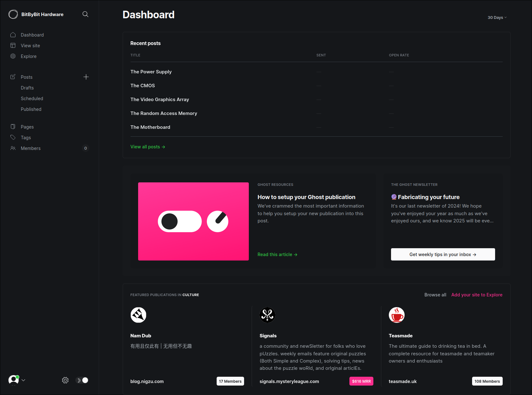The image size is (532, 395).
Task: Open How to setup your Ghost publication
Action: pyautogui.click(x=306, y=197)
